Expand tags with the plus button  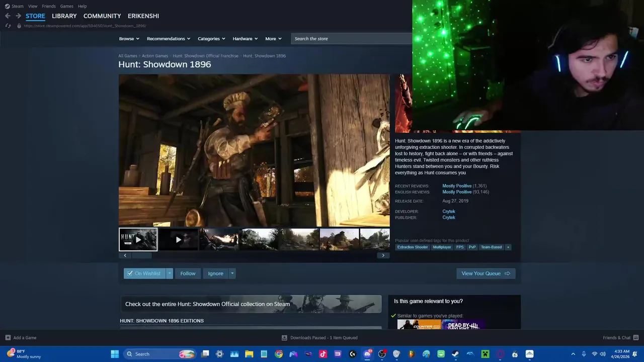(x=508, y=247)
